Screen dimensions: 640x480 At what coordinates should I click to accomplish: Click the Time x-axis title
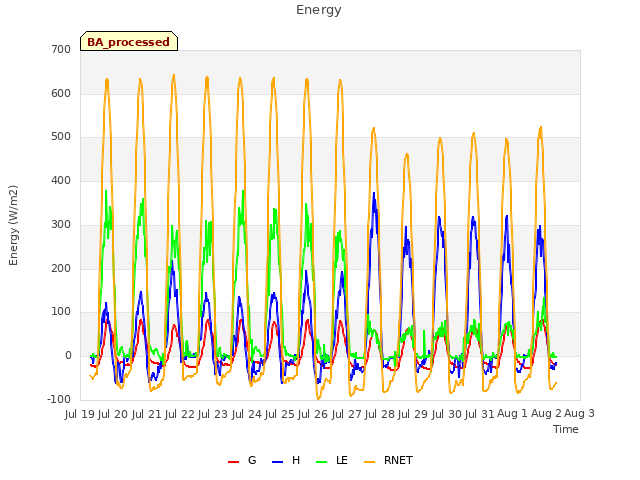point(566,429)
